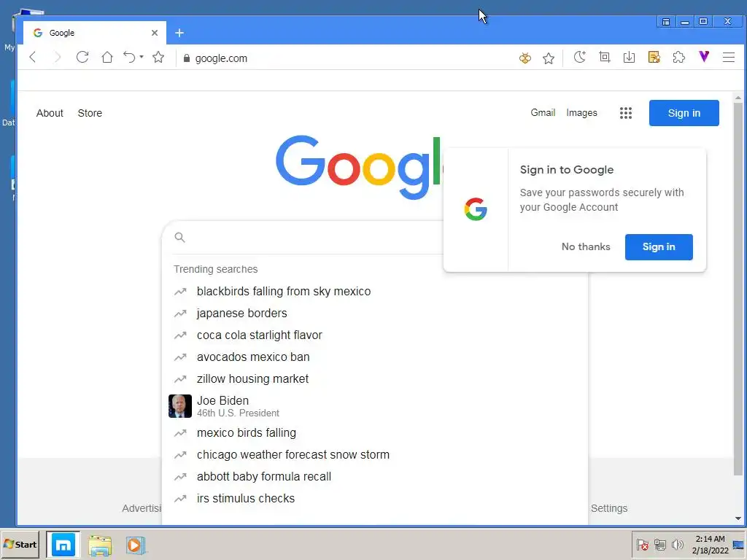Click the show desktop icon beside the clock

pyautogui.click(x=738, y=545)
